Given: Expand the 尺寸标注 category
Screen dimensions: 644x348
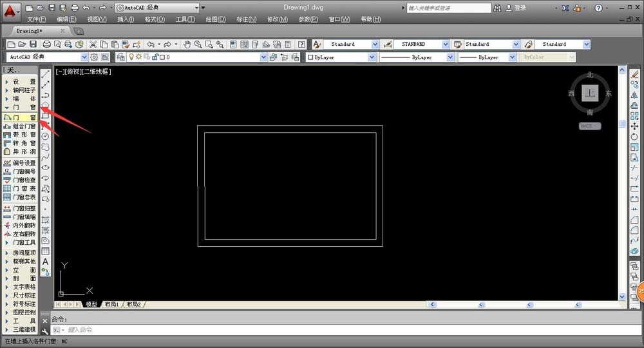Looking at the screenshot, I should [x=20, y=295].
